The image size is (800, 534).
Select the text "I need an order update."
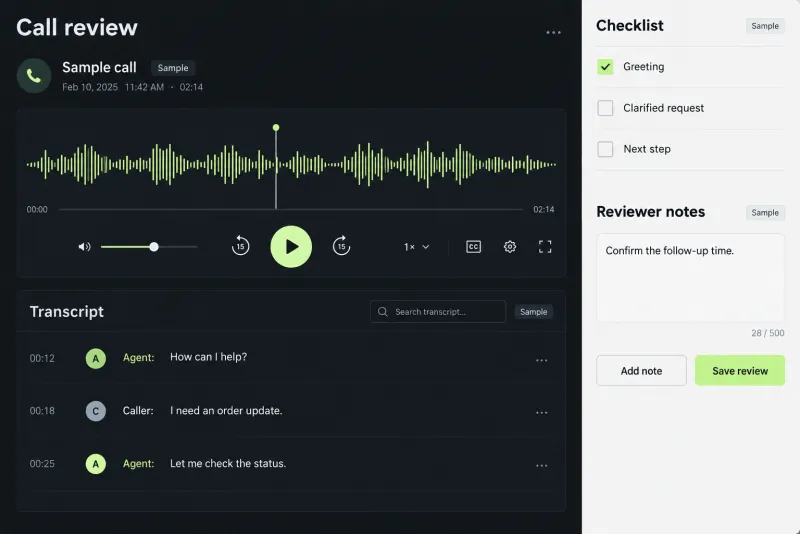[226, 411]
